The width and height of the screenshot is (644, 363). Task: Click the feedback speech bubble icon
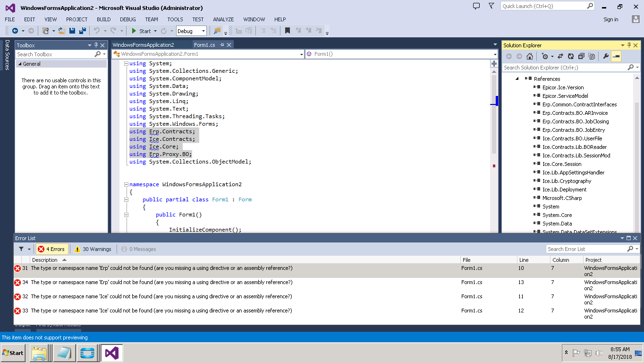(476, 6)
